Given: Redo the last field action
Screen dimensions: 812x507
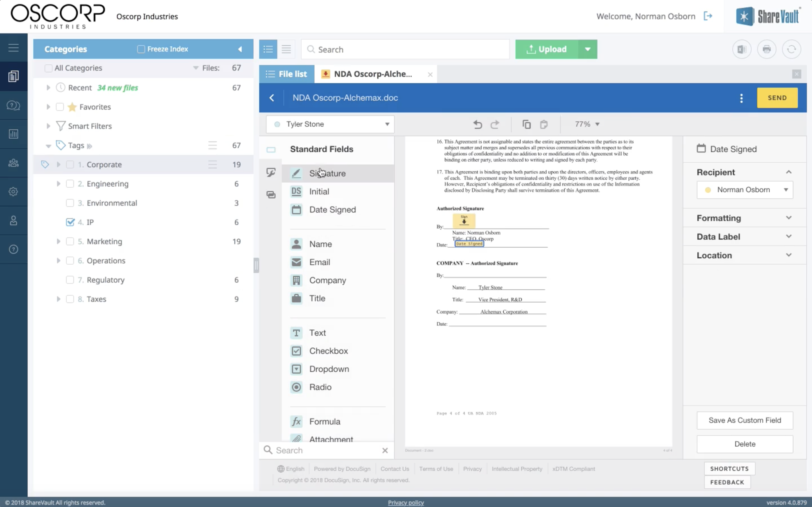Looking at the screenshot, I should coord(495,124).
